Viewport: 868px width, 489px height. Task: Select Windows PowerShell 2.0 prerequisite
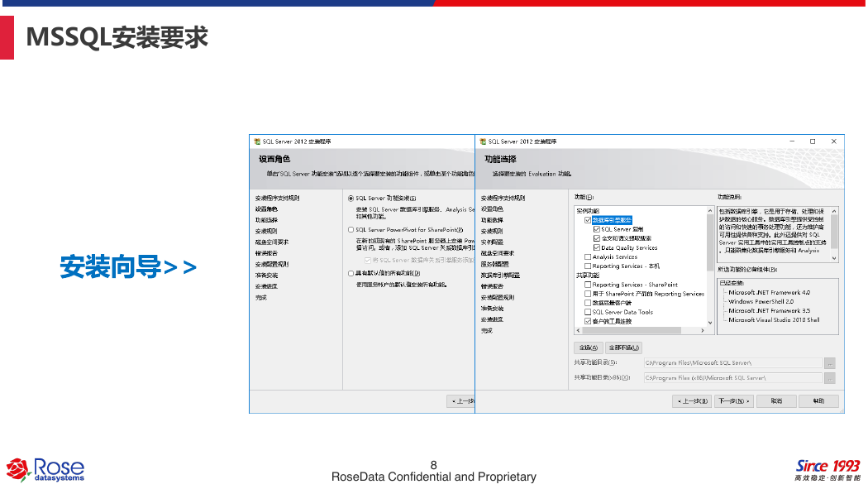(761, 302)
